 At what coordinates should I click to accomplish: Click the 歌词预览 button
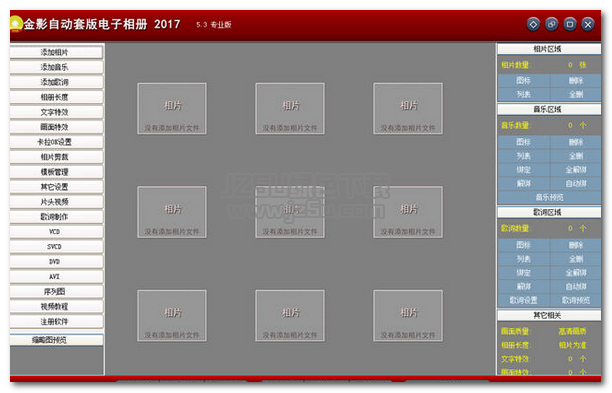(575, 300)
